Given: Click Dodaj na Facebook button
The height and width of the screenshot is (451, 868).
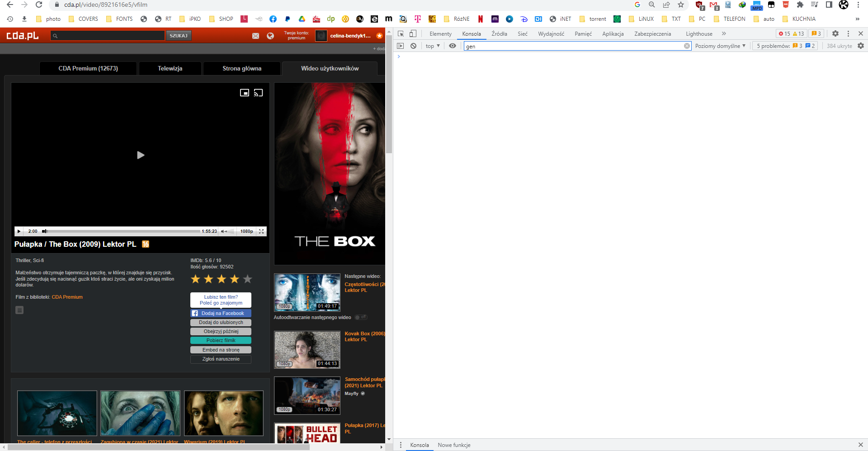Looking at the screenshot, I should (221, 313).
